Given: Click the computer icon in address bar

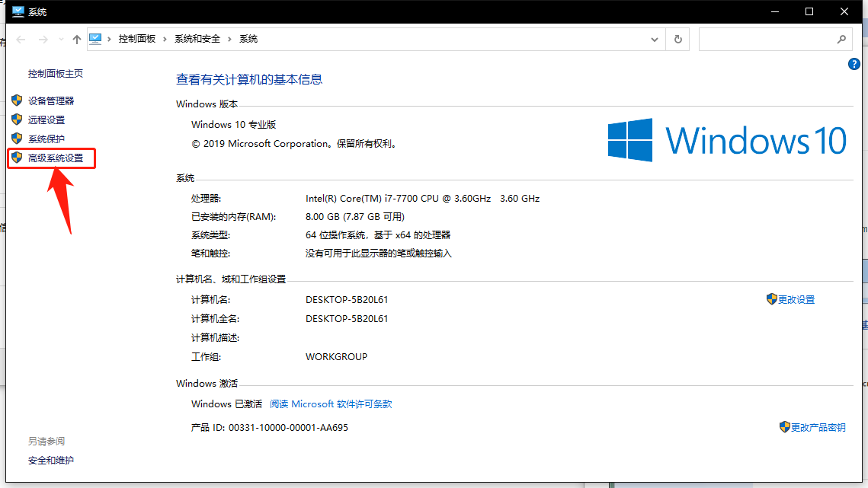Looking at the screenshot, I should point(95,39).
